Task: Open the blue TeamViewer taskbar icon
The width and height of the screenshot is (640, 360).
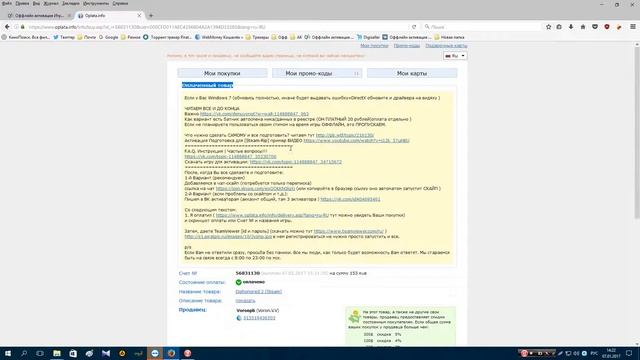Action: (x=155, y=353)
